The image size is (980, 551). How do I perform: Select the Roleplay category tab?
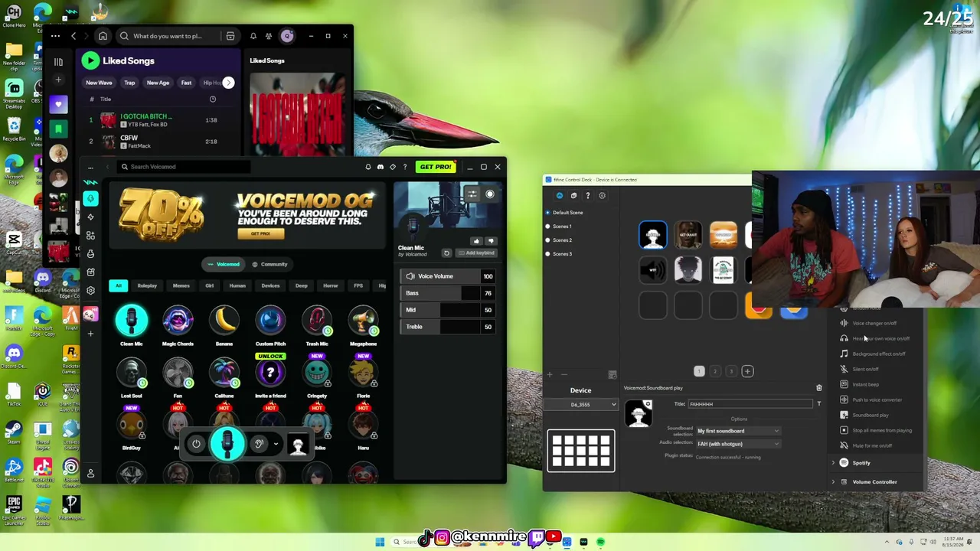tap(147, 286)
